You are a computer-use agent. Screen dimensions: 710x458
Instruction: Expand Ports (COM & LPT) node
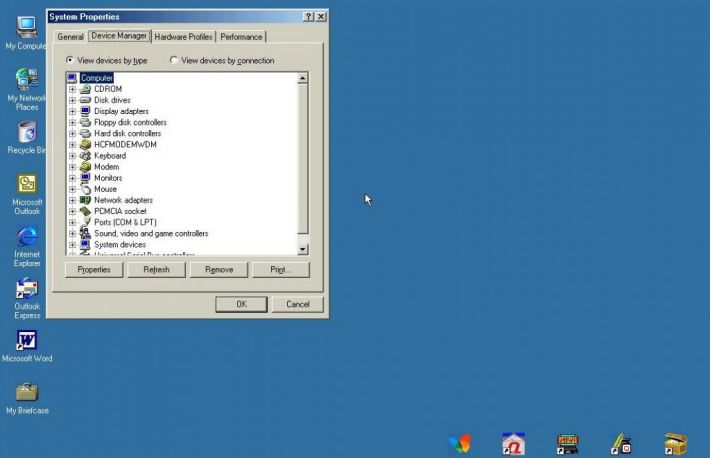(x=73, y=222)
